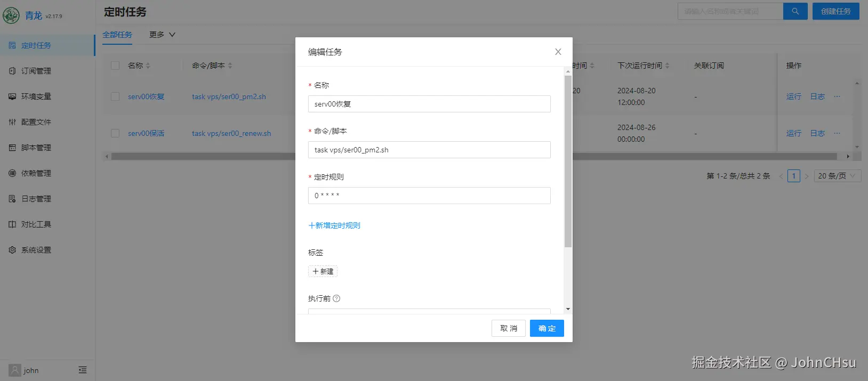The height and width of the screenshot is (381, 868).
Task: Click 运行 for the serv00恢复 row
Action: pyautogui.click(x=794, y=96)
